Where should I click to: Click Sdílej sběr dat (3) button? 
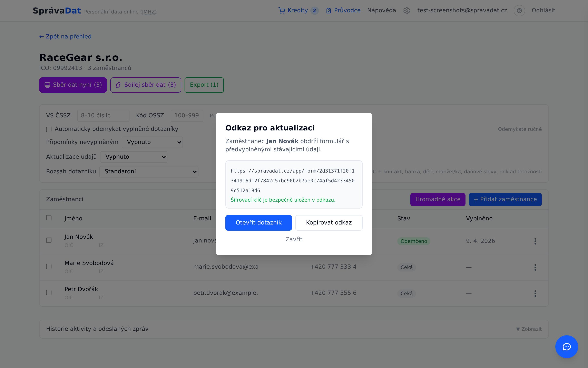(x=146, y=85)
